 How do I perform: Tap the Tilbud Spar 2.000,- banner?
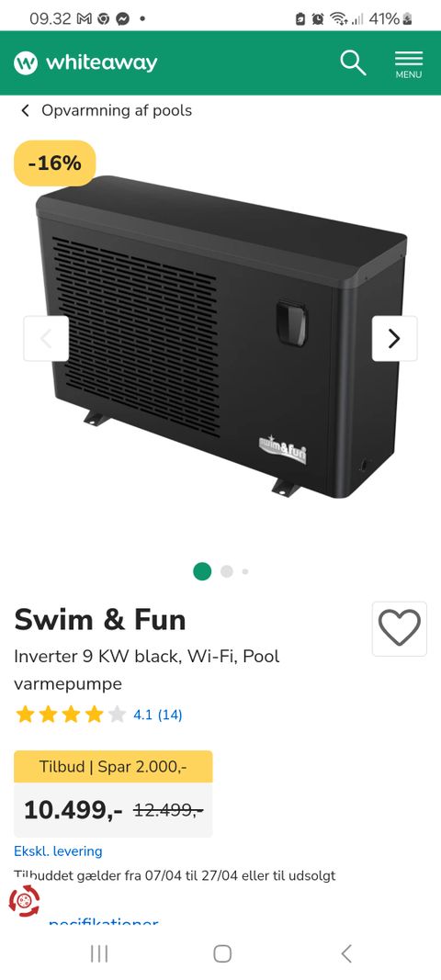click(x=113, y=767)
